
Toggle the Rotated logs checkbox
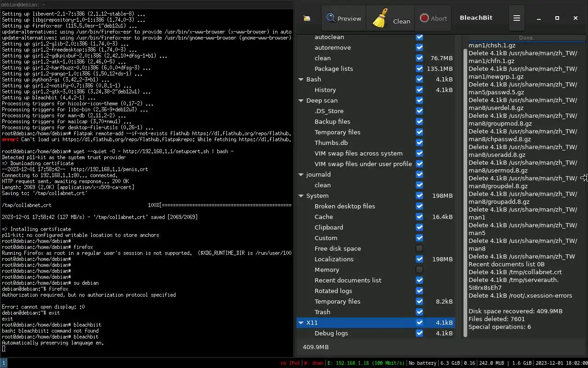click(x=419, y=291)
